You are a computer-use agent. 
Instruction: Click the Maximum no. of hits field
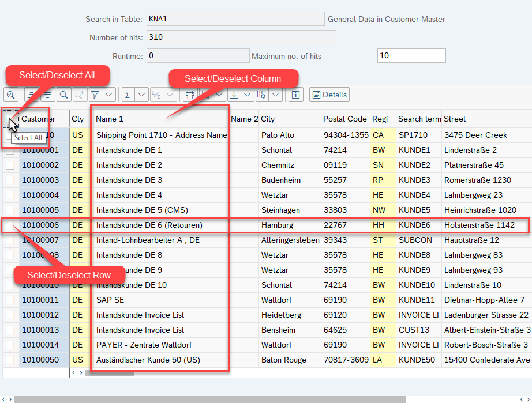pyautogui.click(x=411, y=56)
